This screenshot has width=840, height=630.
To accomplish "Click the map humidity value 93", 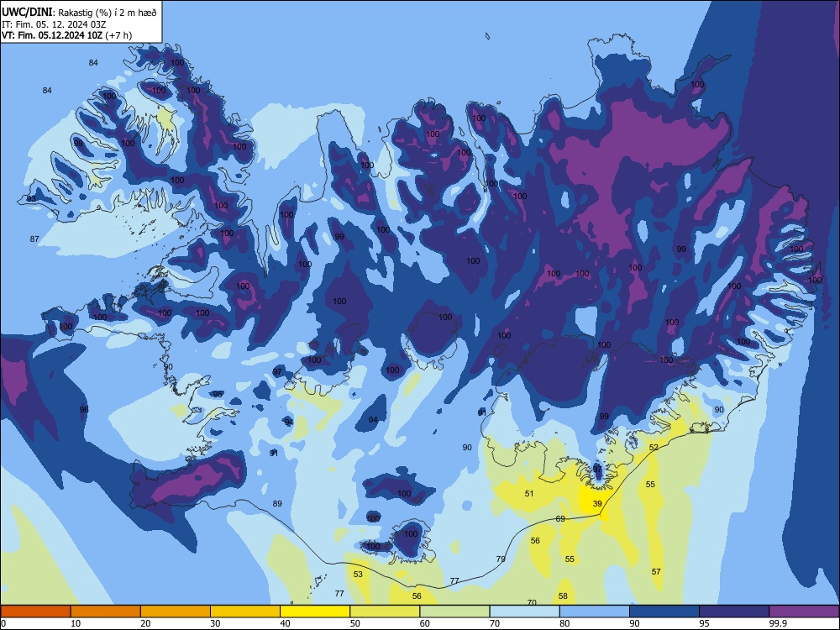I will pyautogui.click(x=31, y=199).
